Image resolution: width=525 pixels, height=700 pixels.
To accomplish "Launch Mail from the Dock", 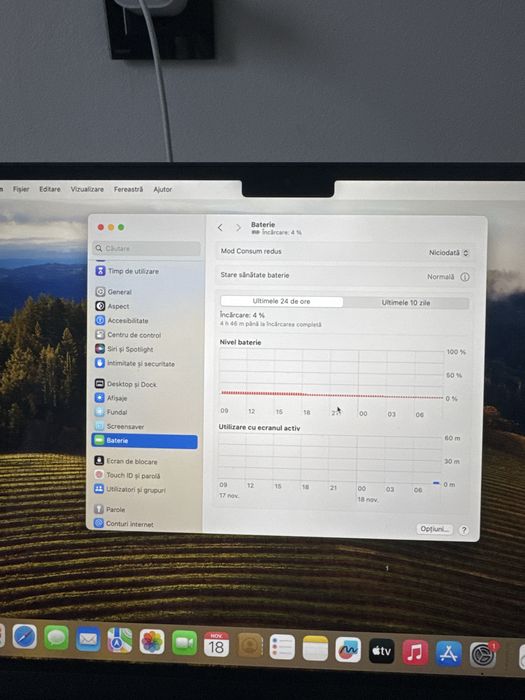I will click(x=88, y=639).
